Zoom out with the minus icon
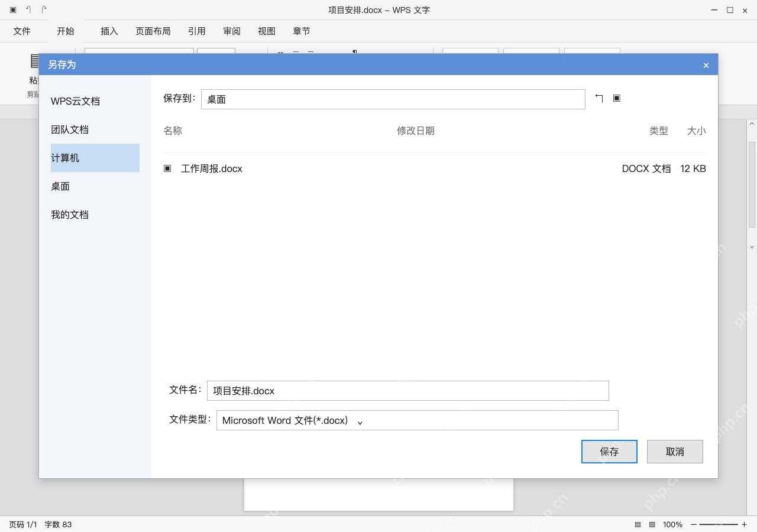Image resolution: width=757 pixels, height=532 pixels. tap(694, 524)
